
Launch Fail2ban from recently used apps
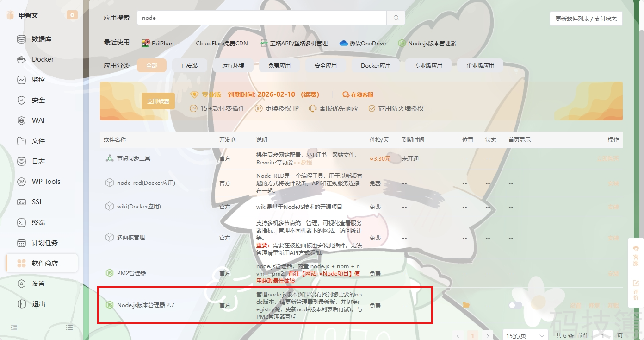click(x=159, y=43)
